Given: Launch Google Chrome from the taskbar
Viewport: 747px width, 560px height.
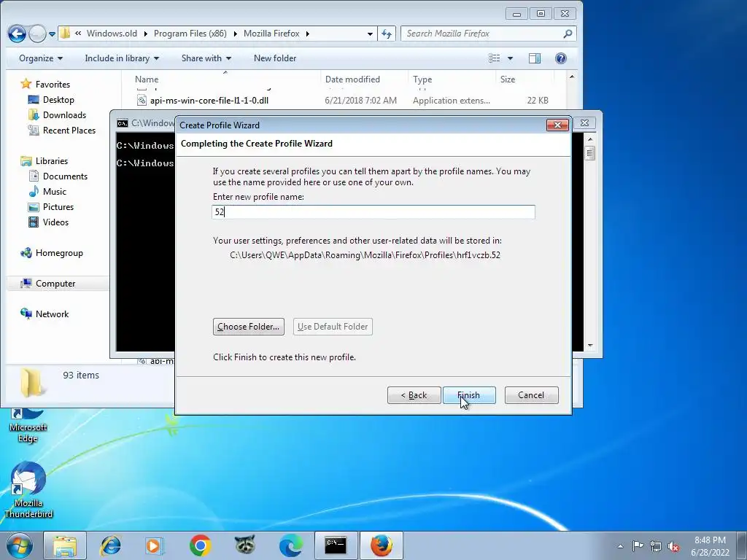Looking at the screenshot, I should (x=200, y=545).
